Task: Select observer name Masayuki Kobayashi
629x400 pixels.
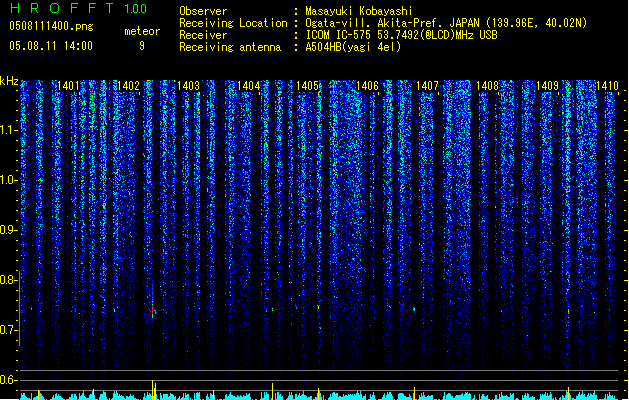Action: 359,11
